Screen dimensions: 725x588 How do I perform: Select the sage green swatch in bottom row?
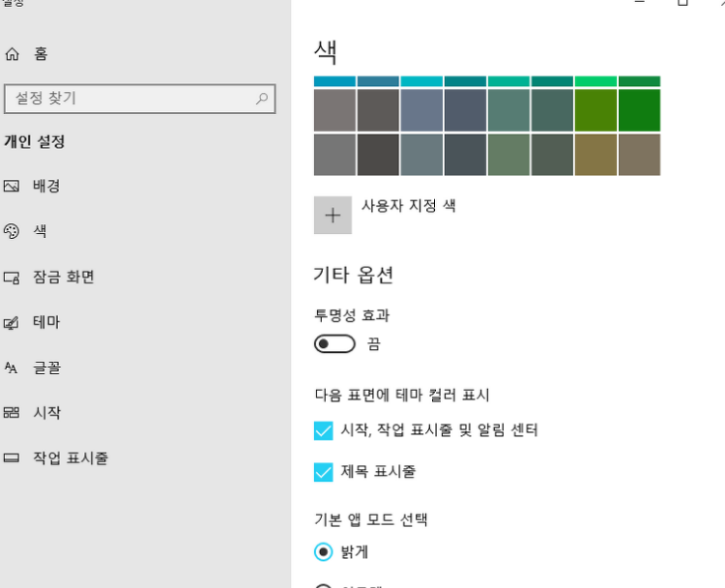(508, 155)
